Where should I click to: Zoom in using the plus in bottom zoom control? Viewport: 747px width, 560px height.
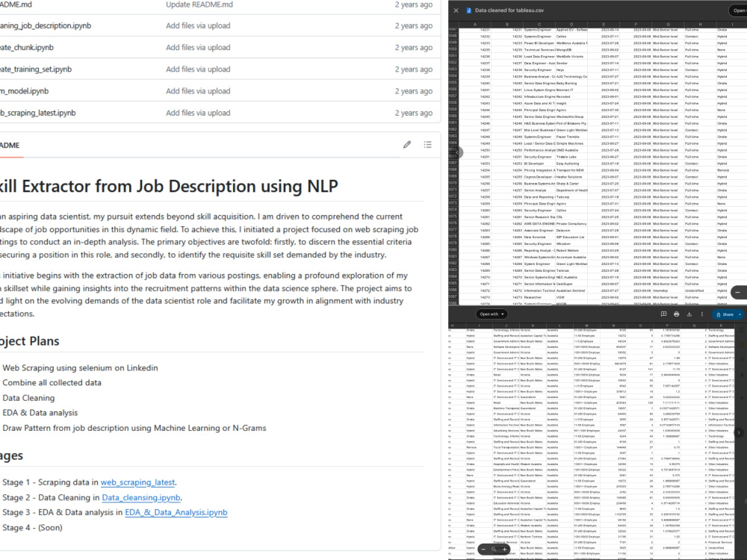[x=504, y=549]
